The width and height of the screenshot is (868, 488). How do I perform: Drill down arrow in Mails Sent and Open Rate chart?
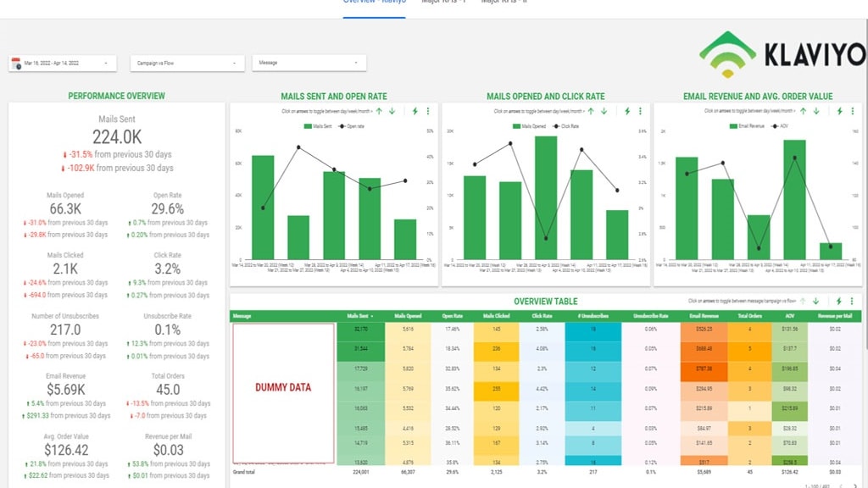[392, 111]
